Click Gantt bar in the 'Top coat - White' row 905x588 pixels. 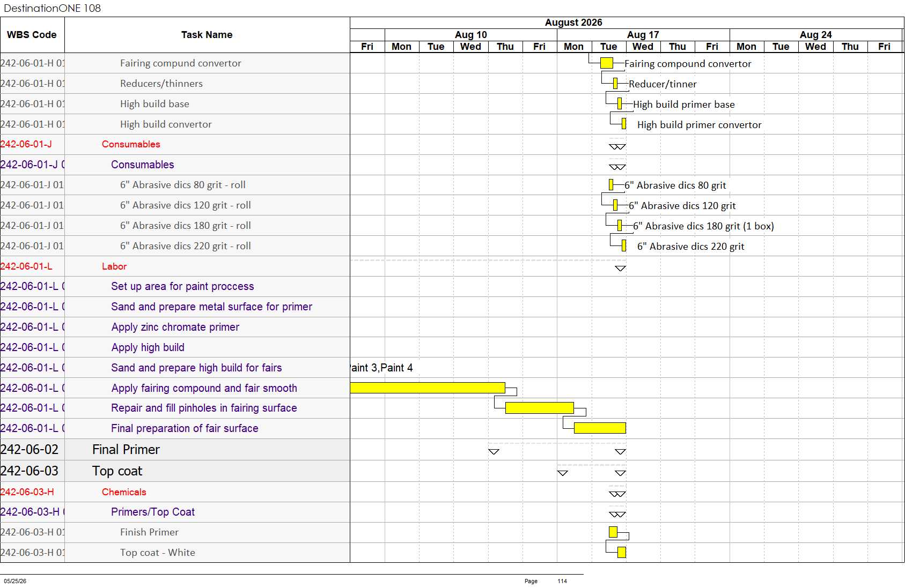pos(622,552)
